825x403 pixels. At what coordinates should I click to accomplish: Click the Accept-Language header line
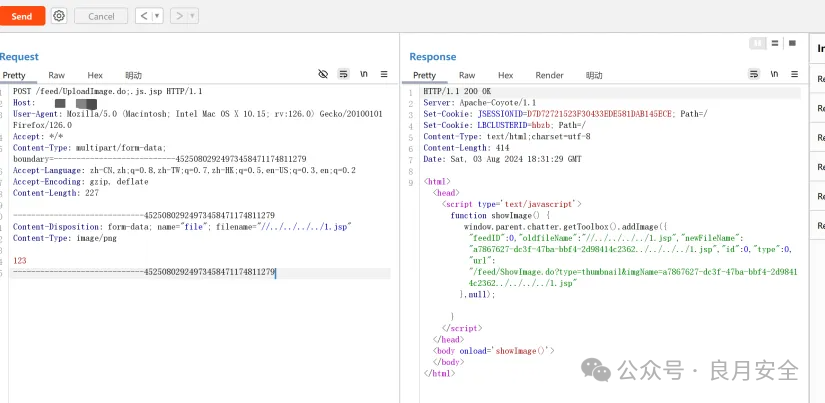tap(184, 170)
